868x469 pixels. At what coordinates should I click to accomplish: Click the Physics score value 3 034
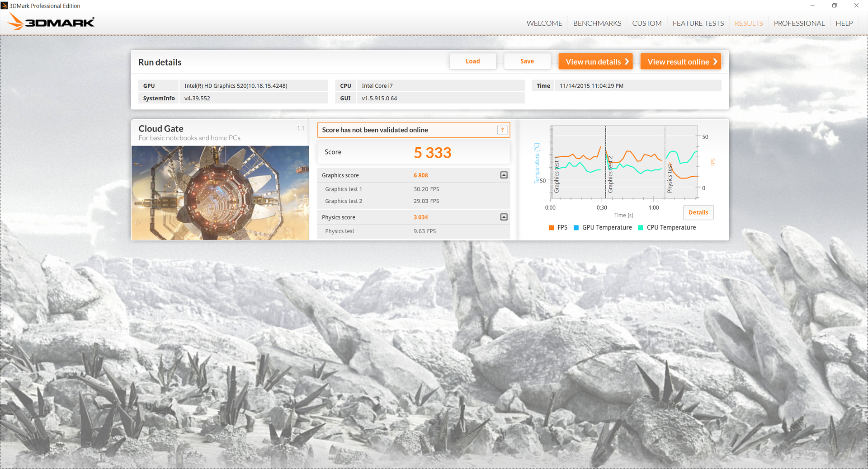420,217
